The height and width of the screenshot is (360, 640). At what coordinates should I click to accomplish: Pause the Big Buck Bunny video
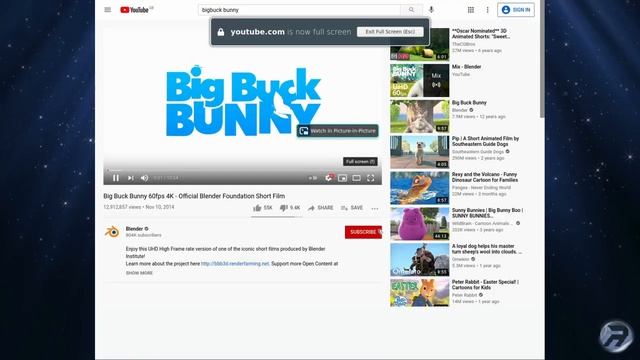coord(116,178)
